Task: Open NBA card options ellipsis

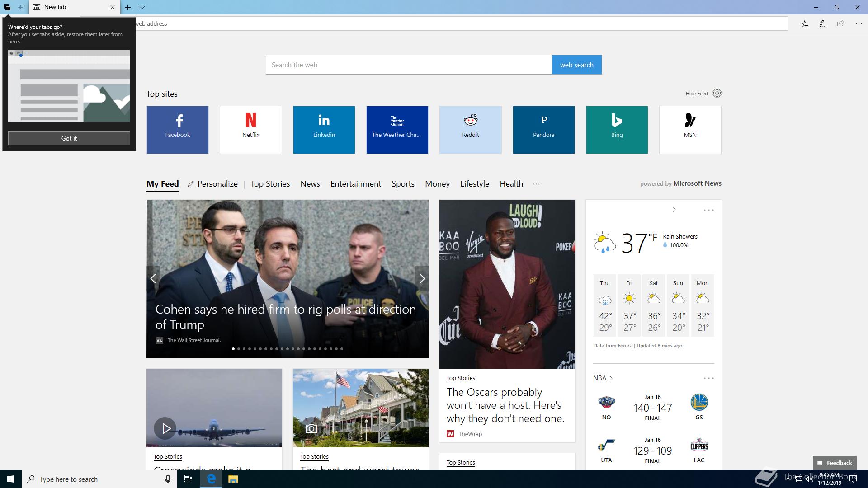Action: pos(708,378)
